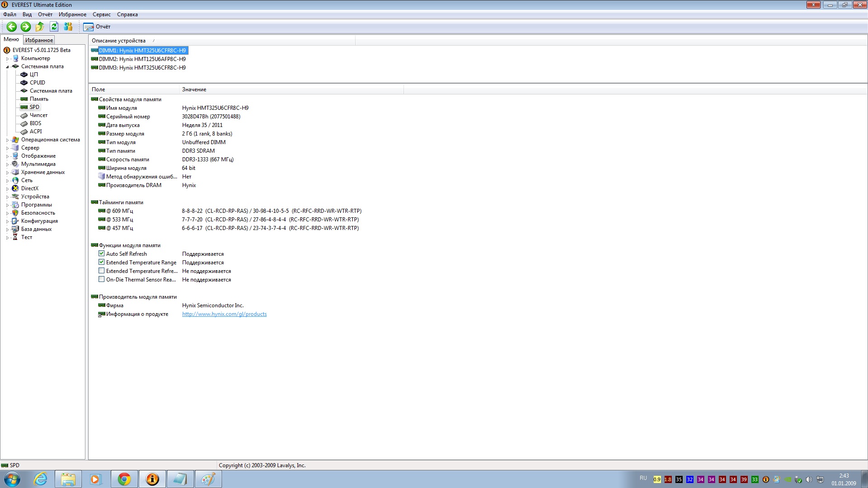This screenshot has height=488, width=868.
Task: Click the Конфигурация tree icon
Action: click(x=15, y=221)
